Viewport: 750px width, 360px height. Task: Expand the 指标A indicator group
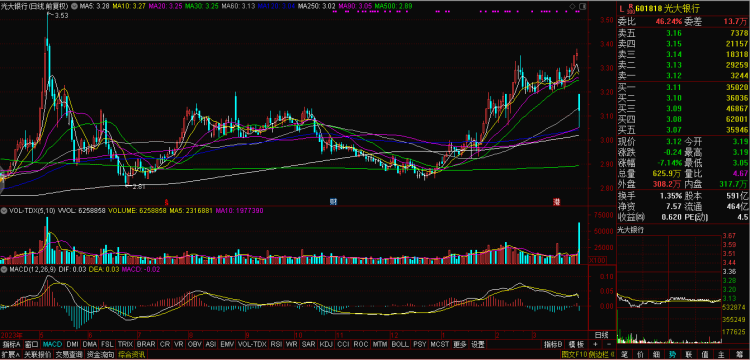(11, 345)
